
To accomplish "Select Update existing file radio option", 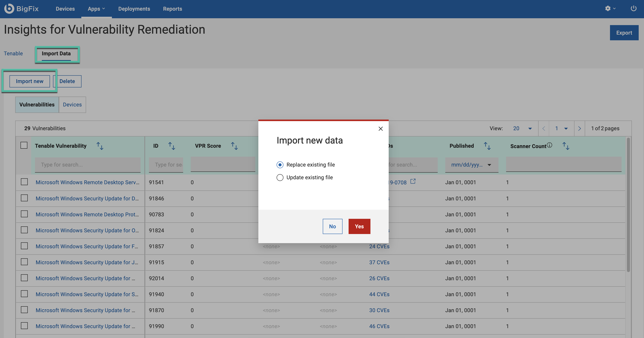I will point(280,178).
